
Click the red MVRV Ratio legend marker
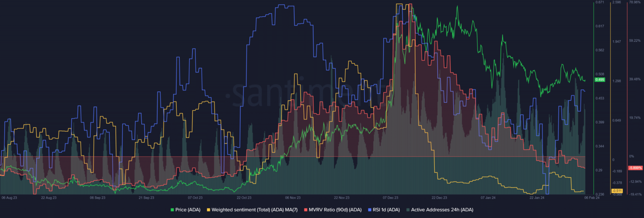point(305,210)
